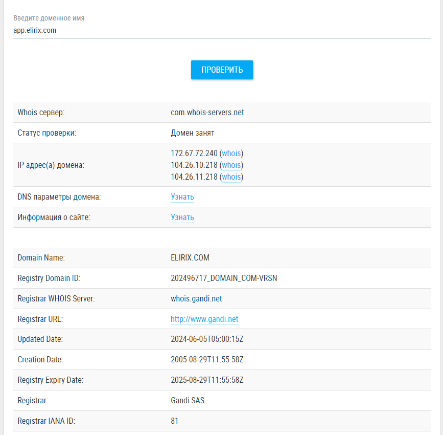
Task: Select the ELIRIX.COM domain name value
Action: [190, 258]
